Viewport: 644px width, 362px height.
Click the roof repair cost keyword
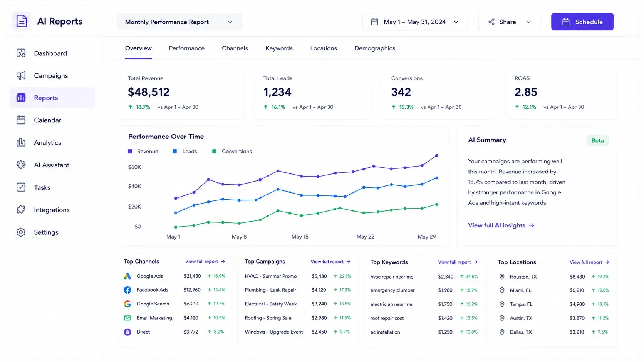point(387,319)
